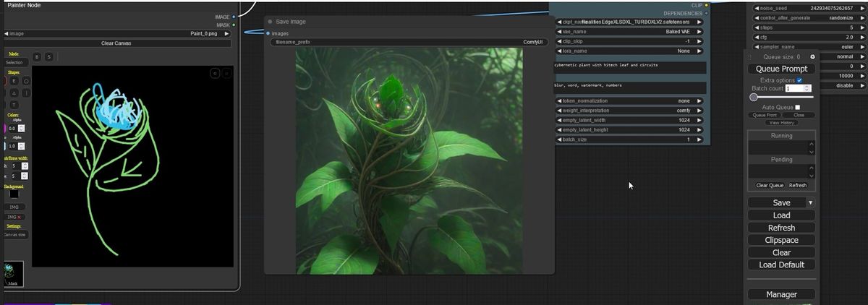
Task: Click next arrow on Paint_0.png image selector
Action: click(x=226, y=33)
